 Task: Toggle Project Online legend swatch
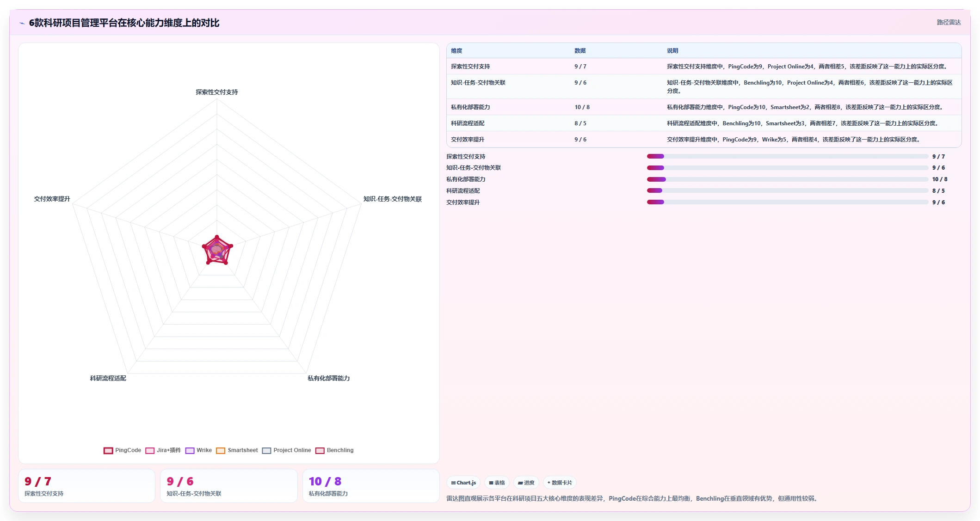pos(266,450)
